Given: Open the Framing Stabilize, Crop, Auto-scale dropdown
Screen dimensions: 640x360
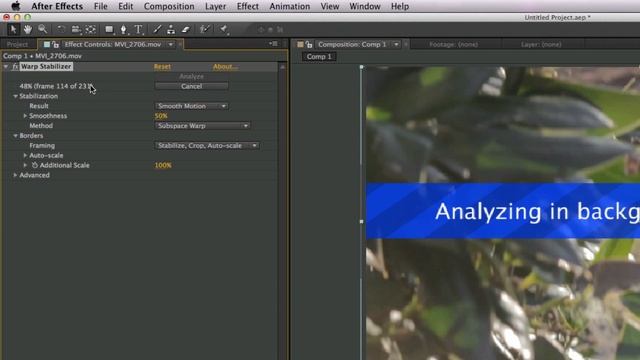Looking at the screenshot, I should tap(207, 146).
